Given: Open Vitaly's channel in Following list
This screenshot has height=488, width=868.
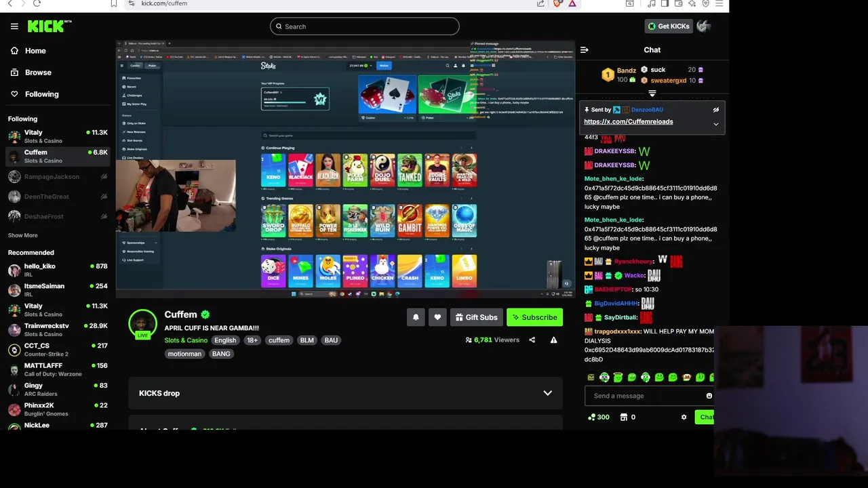Looking at the screenshot, I should pyautogui.click(x=57, y=136).
